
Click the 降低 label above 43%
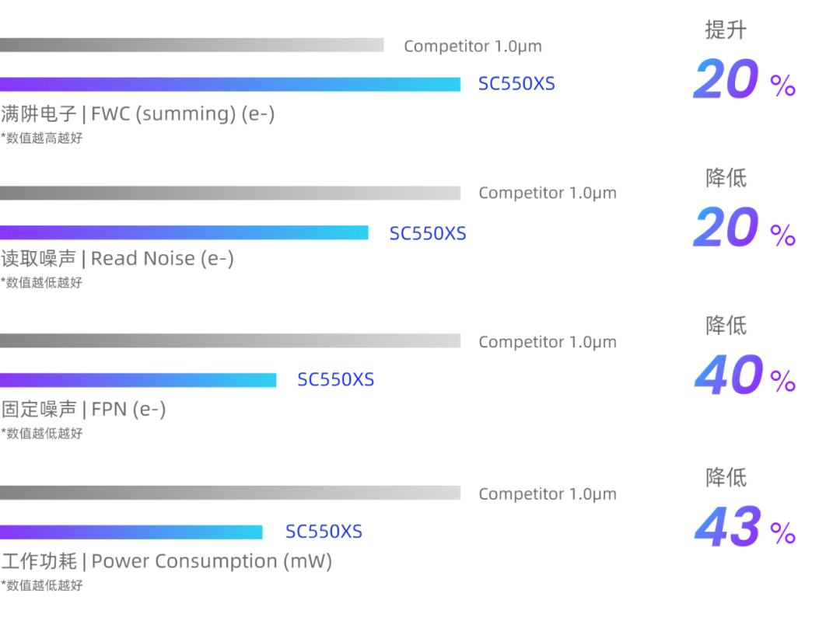point(726,477)
